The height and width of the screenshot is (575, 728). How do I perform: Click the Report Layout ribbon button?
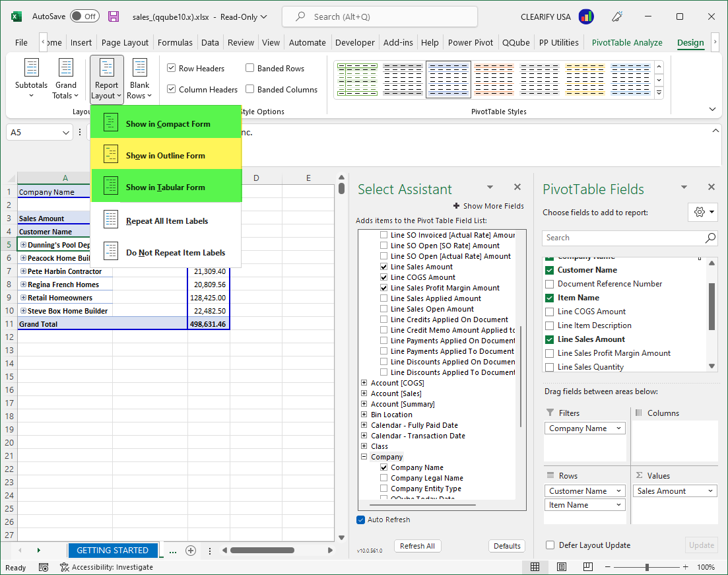(x=107, y=79)
